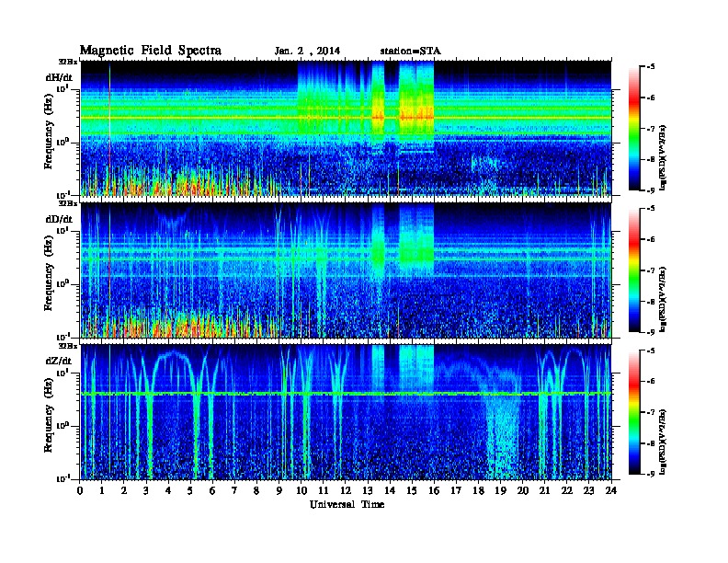Click the "Magnetic Field Spectra" title
728x563 pixels.
click(x=151, y=51)
